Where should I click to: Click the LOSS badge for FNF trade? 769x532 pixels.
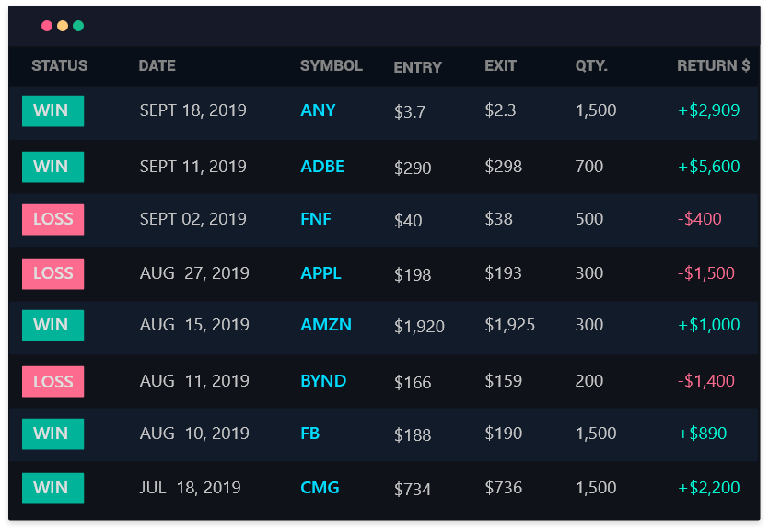pyautogui.click(x=52, y=219)
